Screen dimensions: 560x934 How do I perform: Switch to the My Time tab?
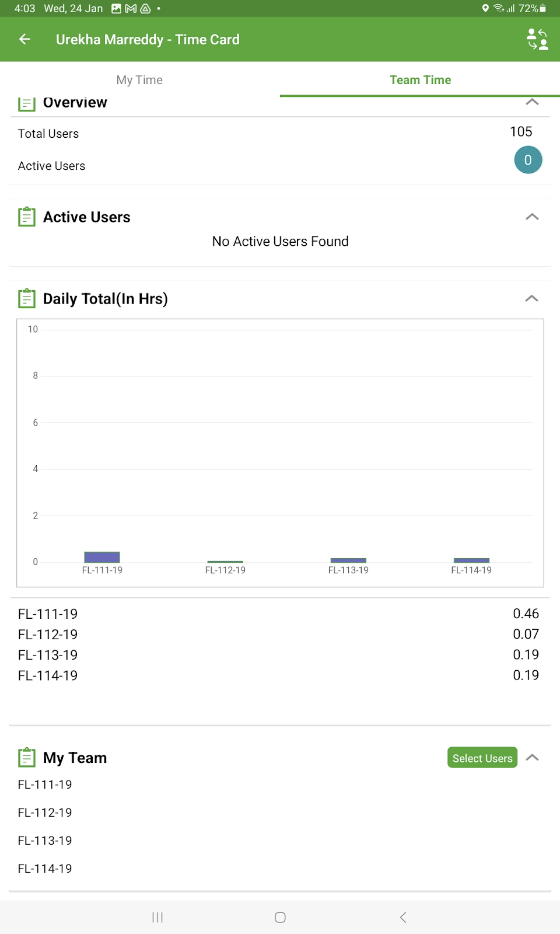pos(139,80)
